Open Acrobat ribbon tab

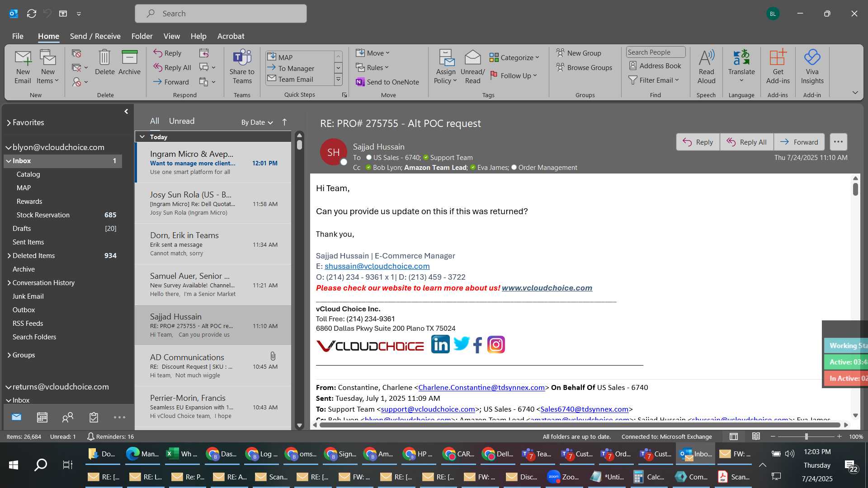[x=231, y=36]
